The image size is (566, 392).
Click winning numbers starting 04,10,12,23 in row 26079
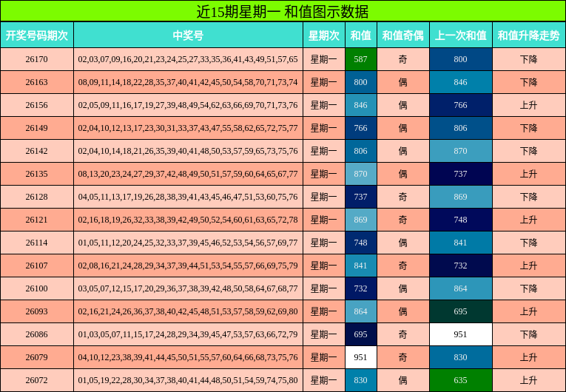pos(188,357)
